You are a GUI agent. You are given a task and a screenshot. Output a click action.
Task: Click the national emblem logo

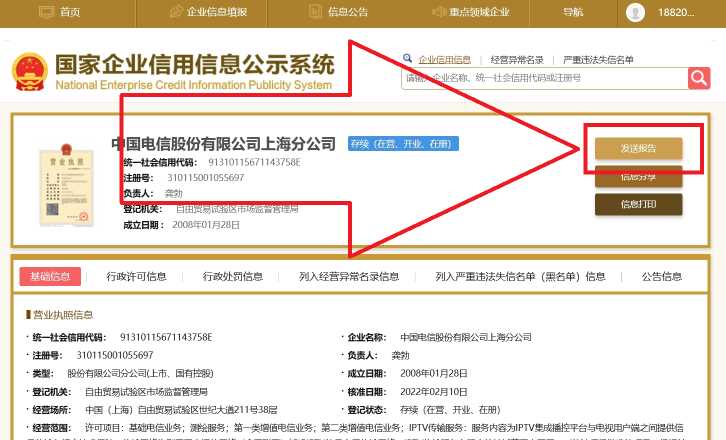[30, 72]
